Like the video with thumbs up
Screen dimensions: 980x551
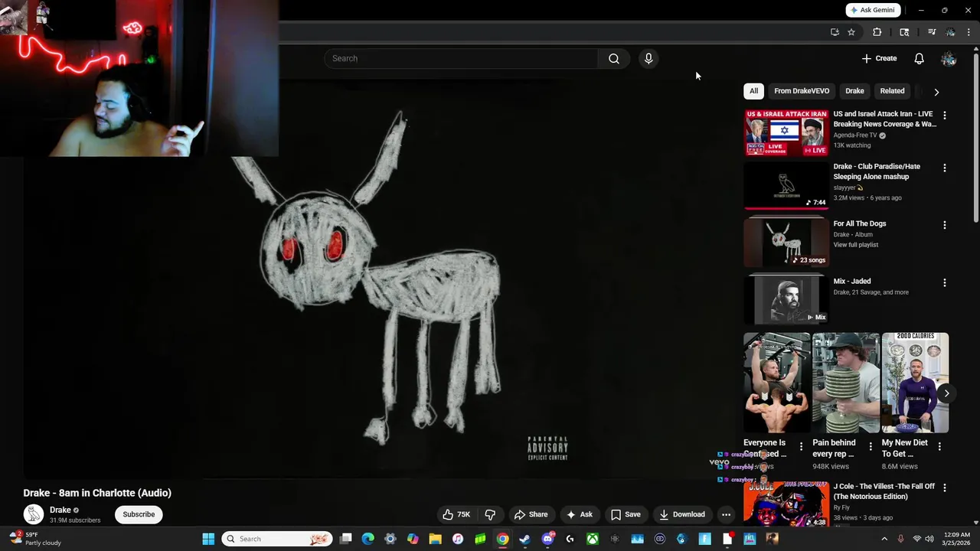tap(456, 514)
